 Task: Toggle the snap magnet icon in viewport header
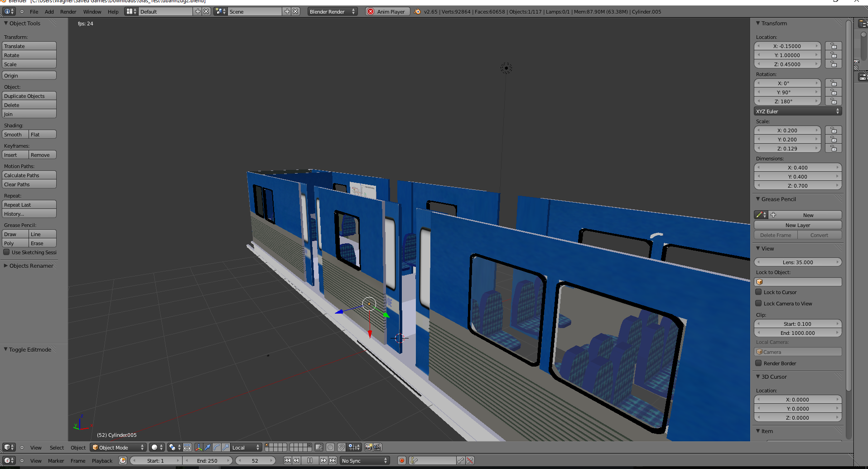[x=342, y=447]
